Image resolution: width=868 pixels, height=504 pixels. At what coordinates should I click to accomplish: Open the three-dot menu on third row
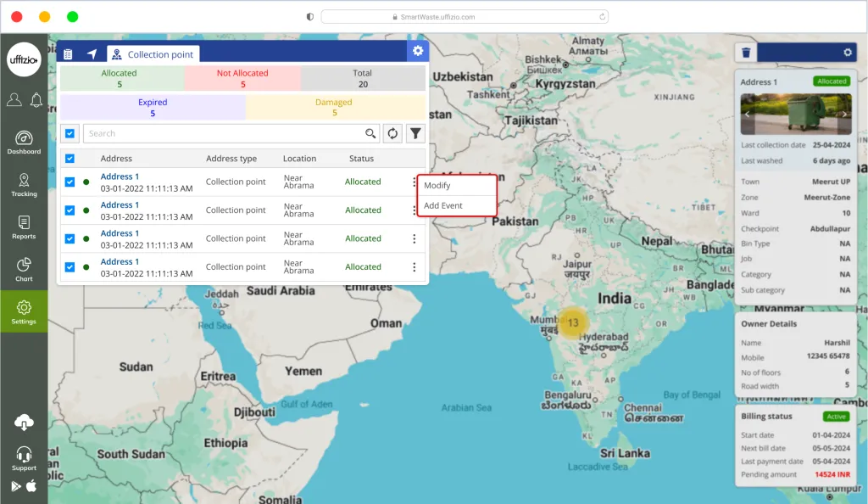point(414,238)
